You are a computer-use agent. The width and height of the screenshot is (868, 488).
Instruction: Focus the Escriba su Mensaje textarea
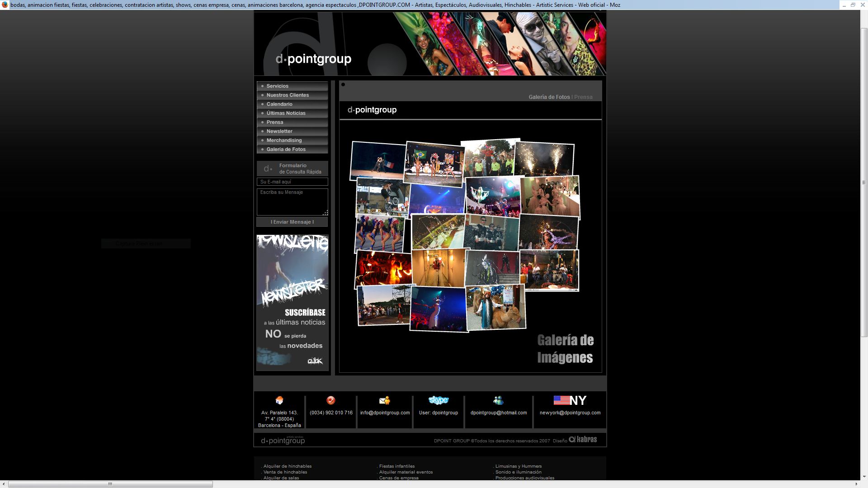click(292, 202)
